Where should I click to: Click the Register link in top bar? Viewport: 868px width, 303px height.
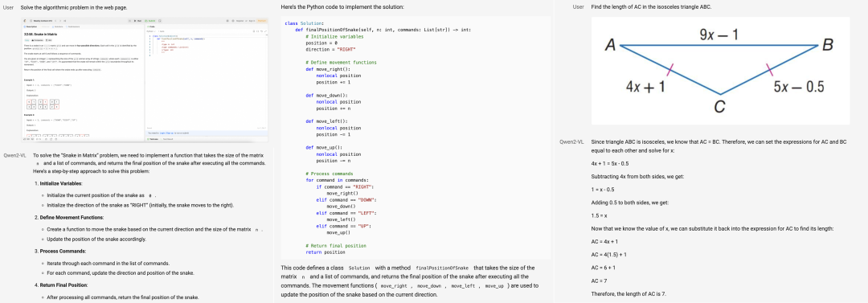(x=240, y=21)
